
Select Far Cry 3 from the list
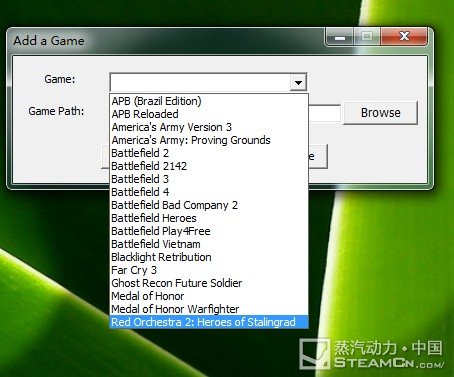[209, 270]
